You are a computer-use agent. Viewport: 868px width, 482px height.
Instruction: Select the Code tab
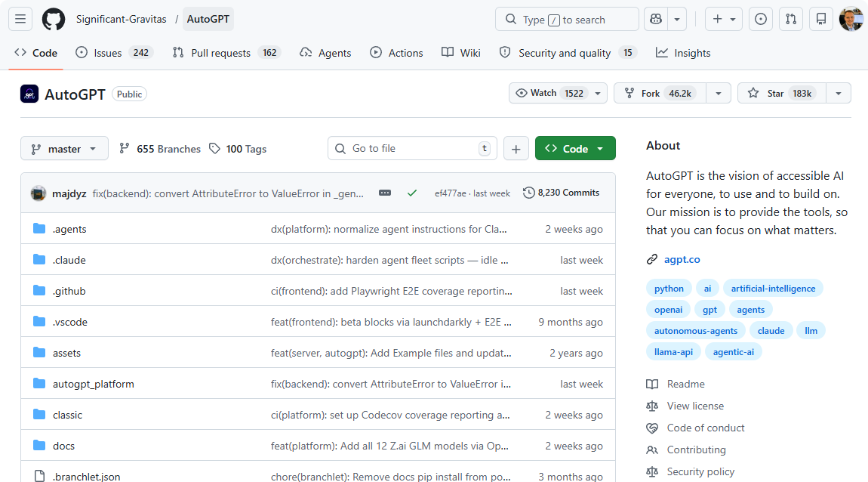pos(36,53)
